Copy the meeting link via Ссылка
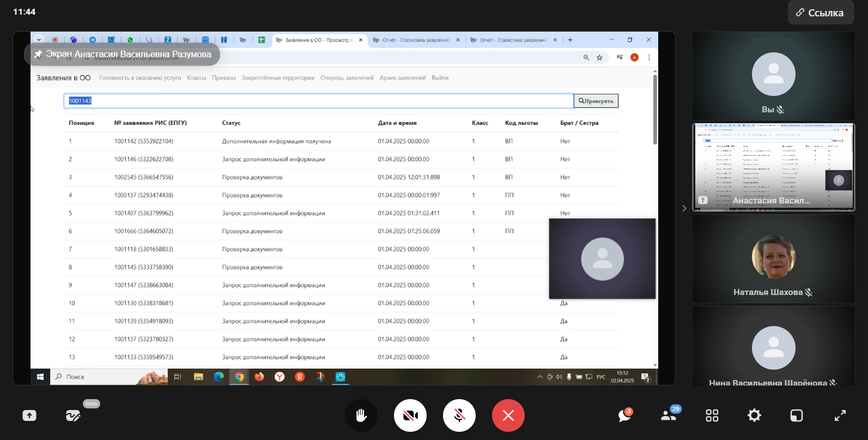The height and width of the screenshot is (440, 868). pos(820,13)
